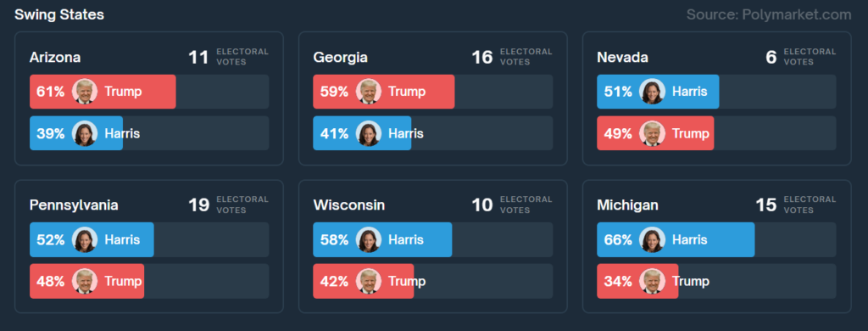Click Harris's avatar in the Arizona card
The image size is (868, 331).
click(x=85, y=133)
